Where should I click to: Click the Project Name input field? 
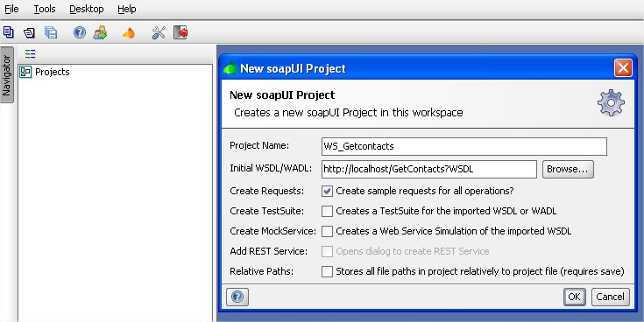click(464, 146)
